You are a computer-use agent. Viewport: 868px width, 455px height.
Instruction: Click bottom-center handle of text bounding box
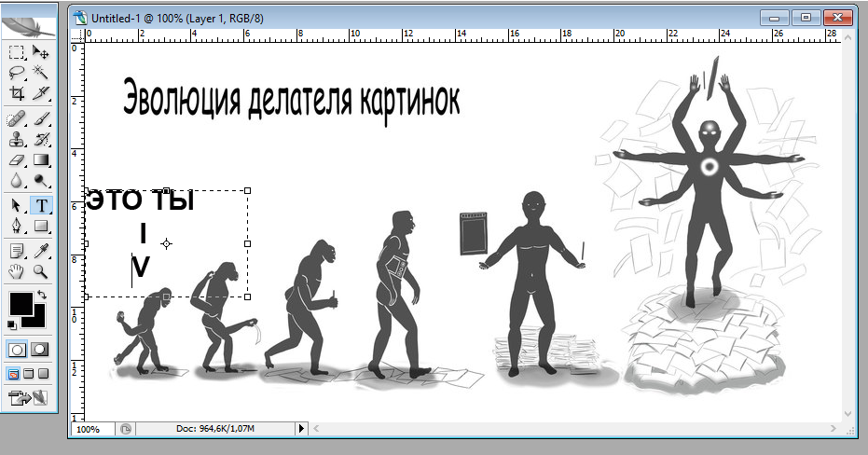(x=167, y=296)
